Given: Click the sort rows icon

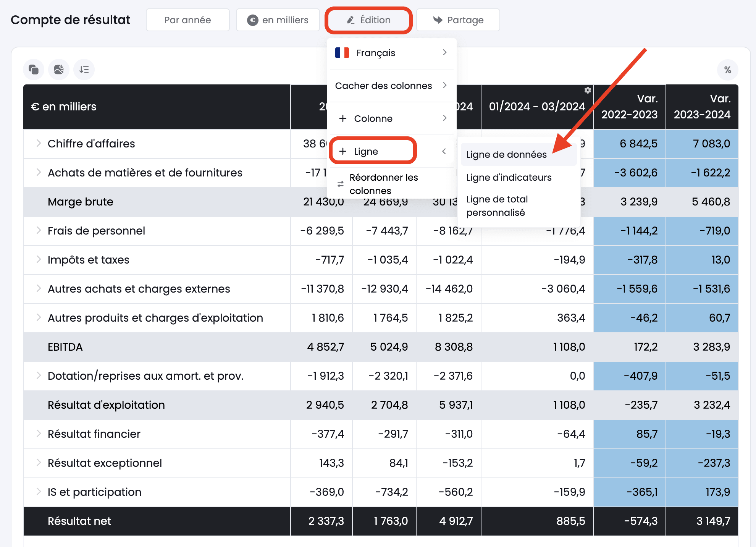Looking at the screenshot, I should point(84,70).
